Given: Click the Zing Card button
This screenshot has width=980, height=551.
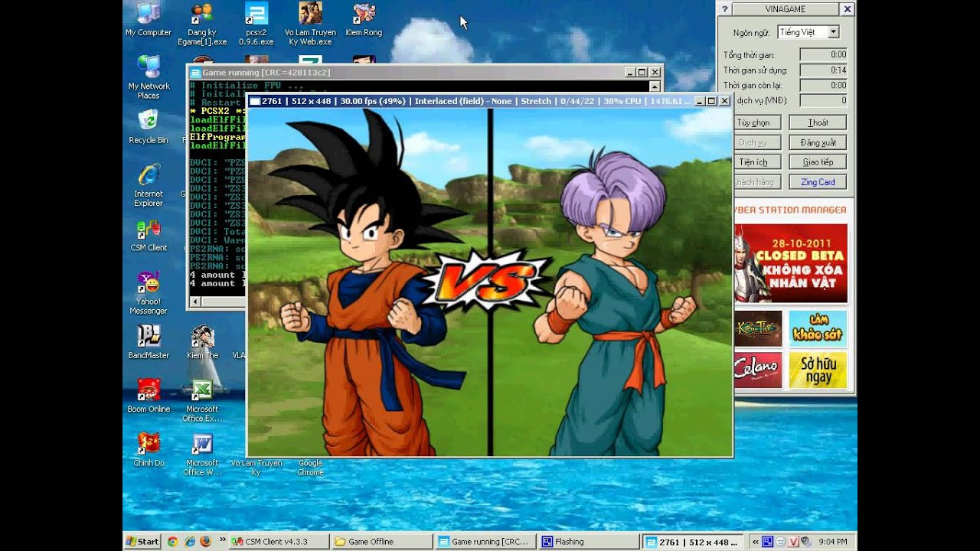Looking at the screenshot, I should pyautogui.click(x=818, y=182).
